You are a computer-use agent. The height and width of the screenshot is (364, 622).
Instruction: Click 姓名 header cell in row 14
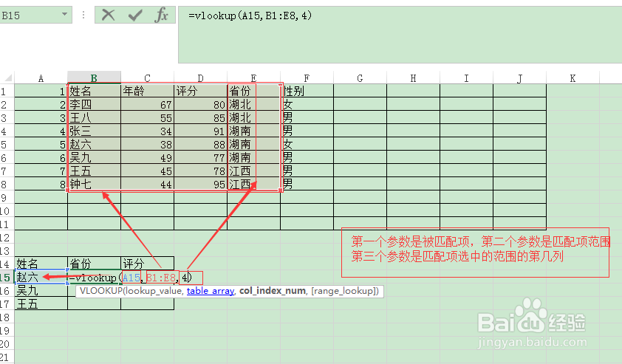41,264
